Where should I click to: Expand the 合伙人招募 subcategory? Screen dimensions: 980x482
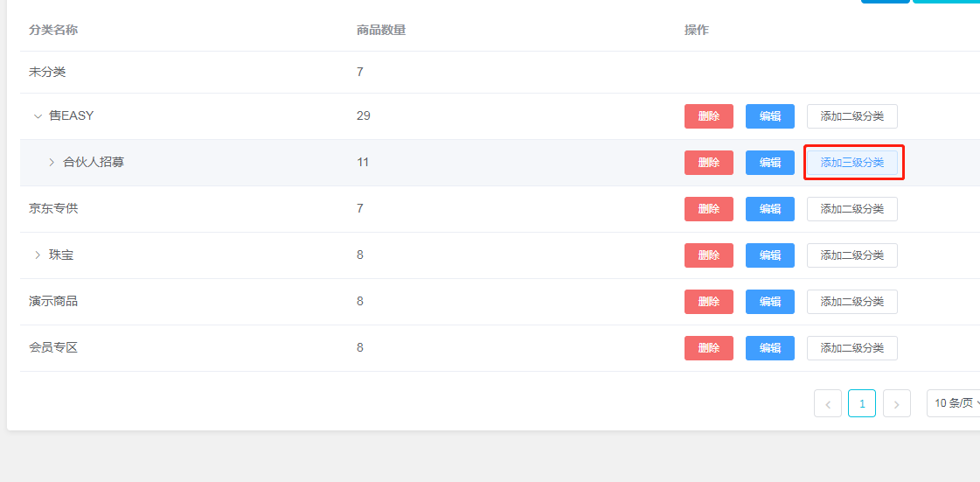(52, 162)
